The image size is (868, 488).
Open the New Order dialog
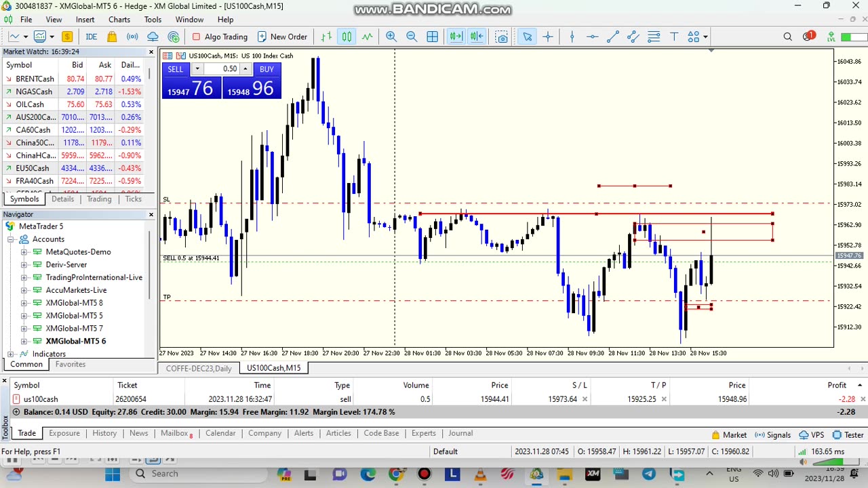pos(281,37)
